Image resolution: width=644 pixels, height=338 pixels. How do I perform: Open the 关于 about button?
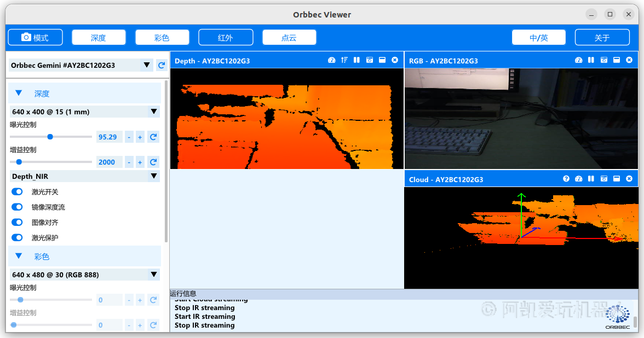[602, 37]
